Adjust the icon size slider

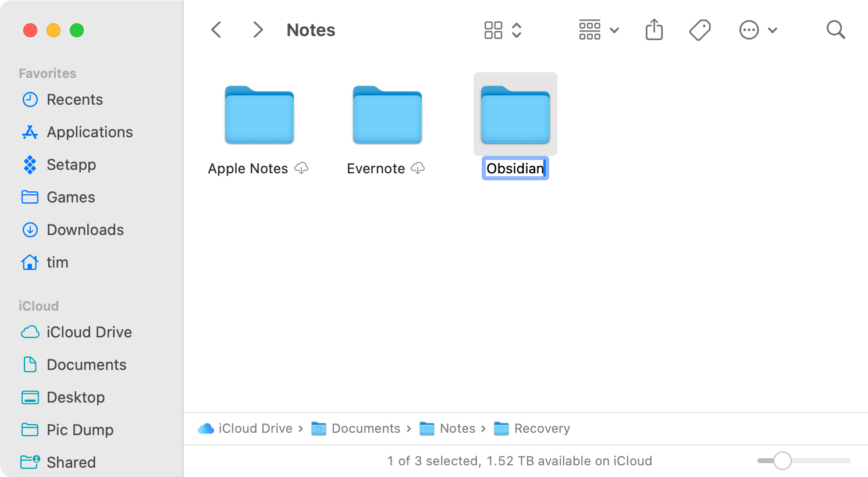tap(782, 460)
